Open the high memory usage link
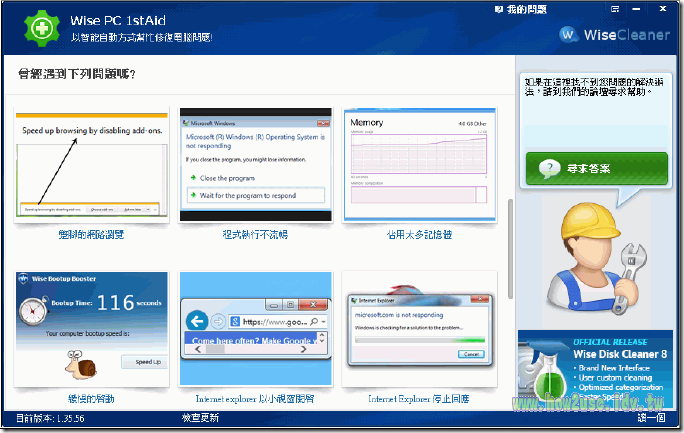This screenshot has height=433, width=684. pos(419,235)
